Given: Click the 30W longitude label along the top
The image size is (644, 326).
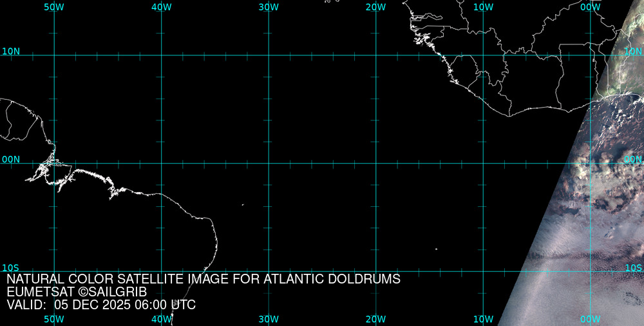Looking at the screenshot, I should pyautogui.click(x=269, y=7).
